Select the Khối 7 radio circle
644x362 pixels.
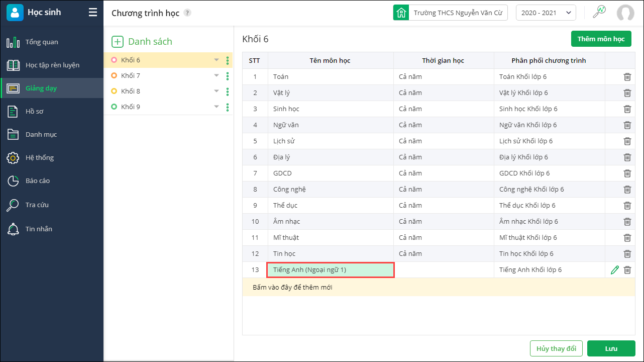pyautogui.click(x=114, y=75)
